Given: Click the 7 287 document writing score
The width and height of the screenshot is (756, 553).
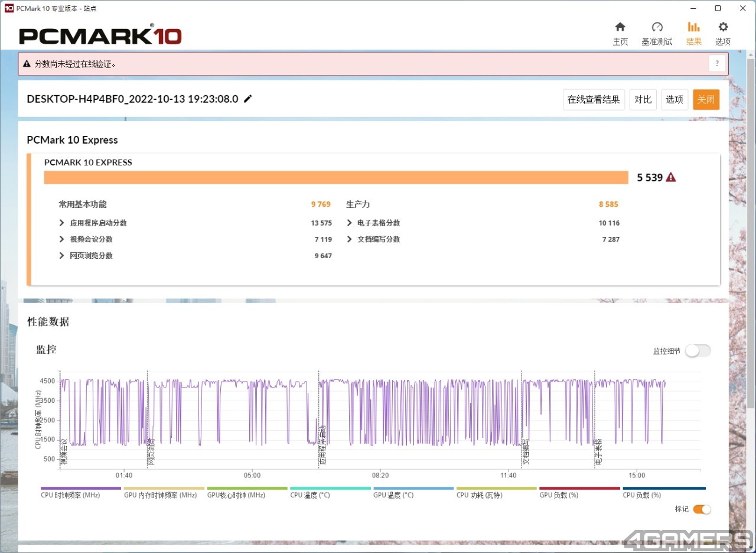Looking at the screenshot, I should (611, 239).
